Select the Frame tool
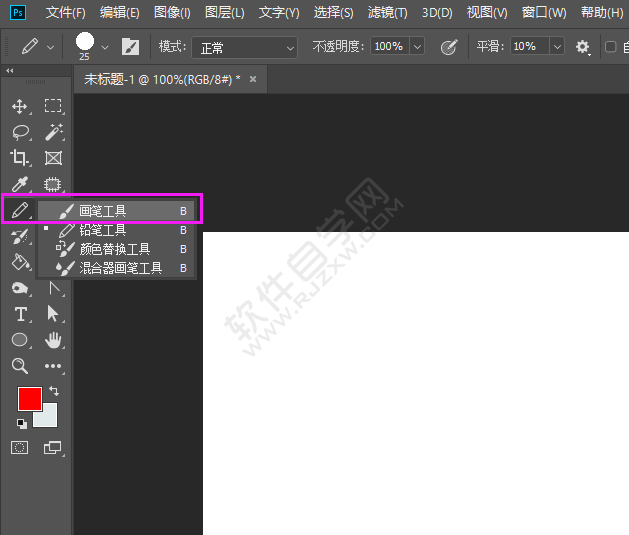 point(53,158)
